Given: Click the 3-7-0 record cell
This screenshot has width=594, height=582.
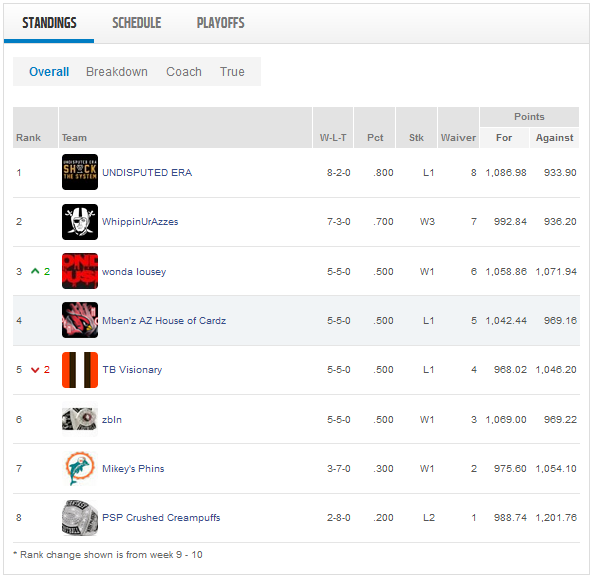Looking at the screenshot, I should pos(339,469).
